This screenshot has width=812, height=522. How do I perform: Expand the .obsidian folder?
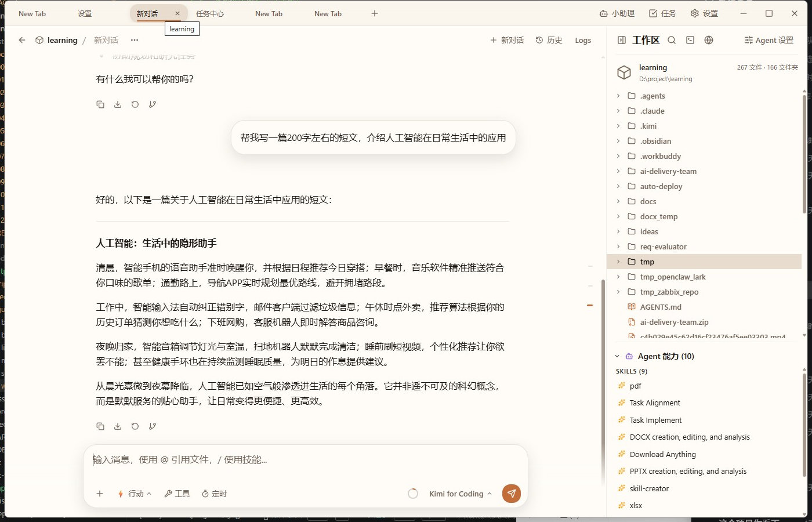click(x=618, y=141)
